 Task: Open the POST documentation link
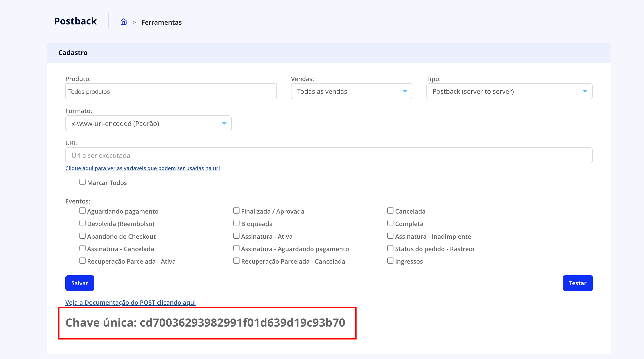click(130, 302)
